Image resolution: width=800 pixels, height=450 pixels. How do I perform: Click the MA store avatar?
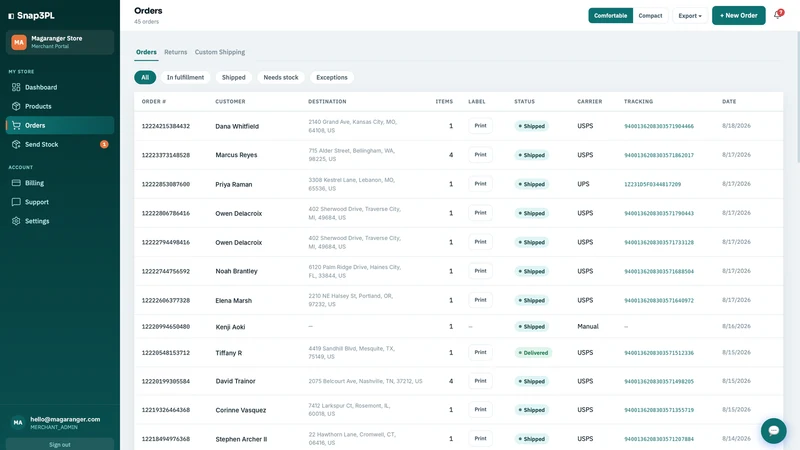tap(19, 42)
